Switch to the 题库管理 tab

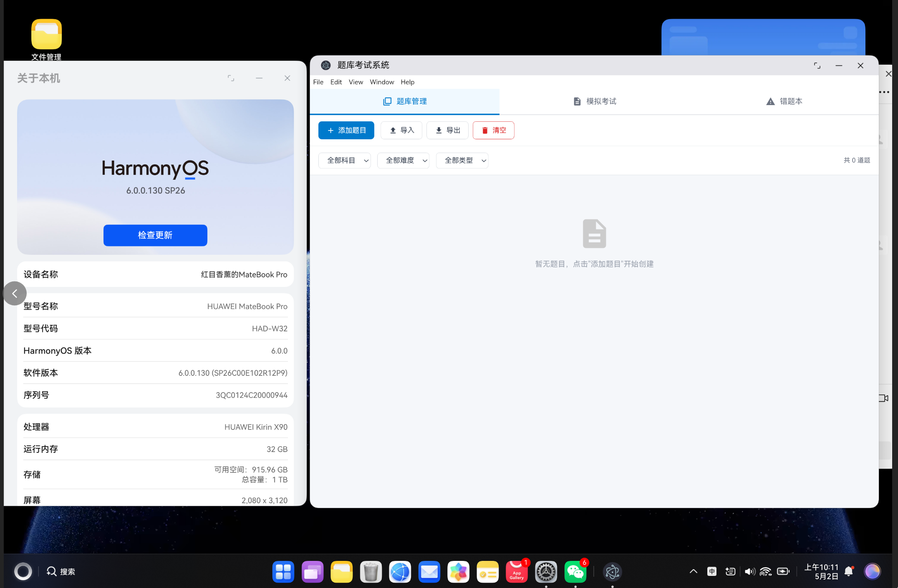click(x=405, y=101)
